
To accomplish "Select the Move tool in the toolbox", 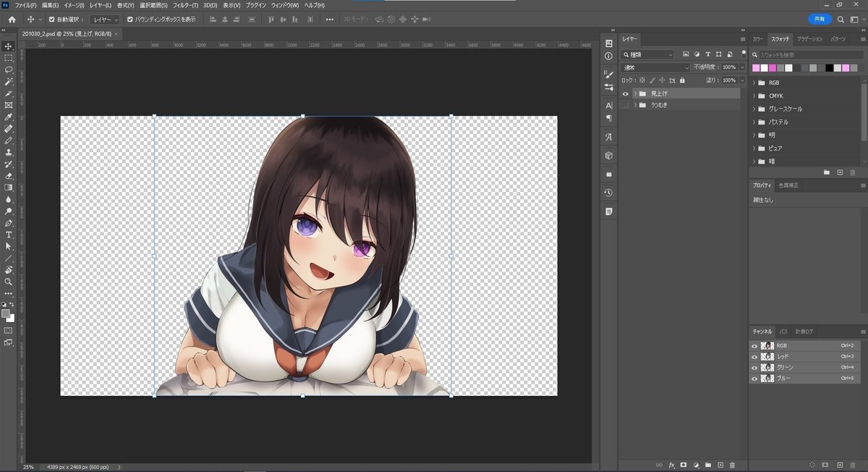I will click(9, 46).
